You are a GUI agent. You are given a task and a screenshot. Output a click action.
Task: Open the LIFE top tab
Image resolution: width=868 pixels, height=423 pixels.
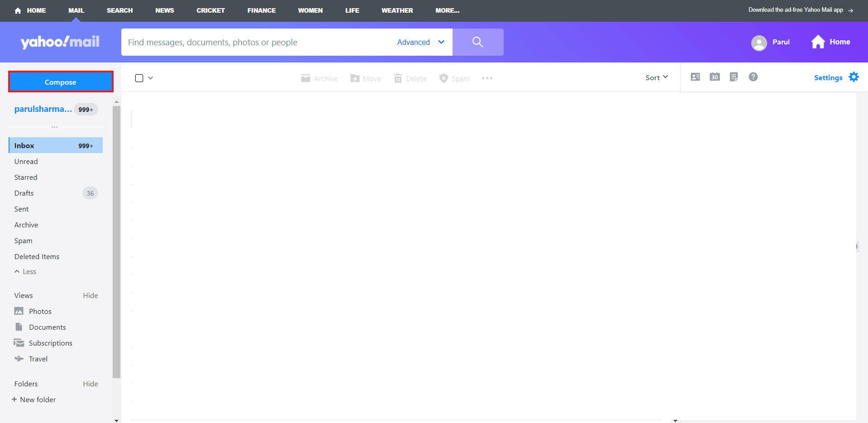click(x=352, y=10)
